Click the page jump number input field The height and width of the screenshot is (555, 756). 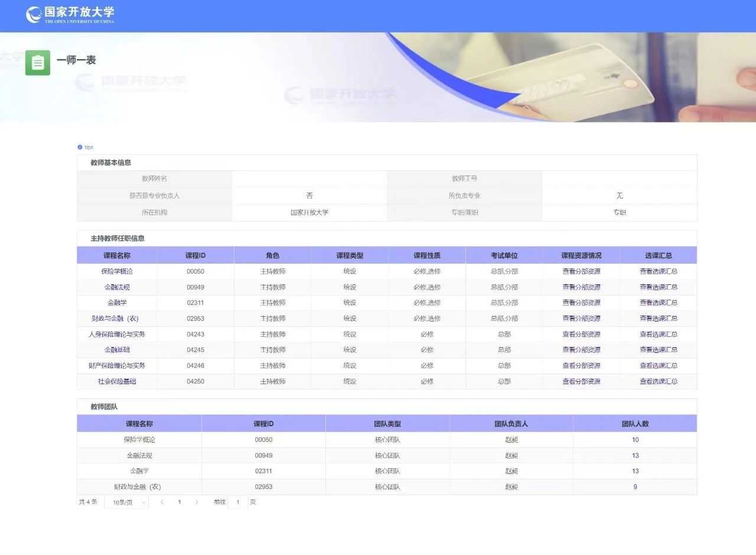click(238, 502)
